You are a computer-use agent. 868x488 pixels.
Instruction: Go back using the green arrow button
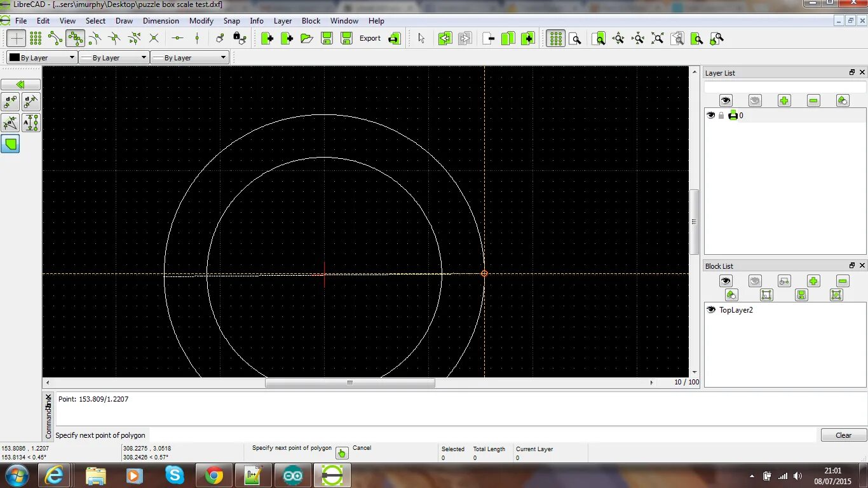20,85
